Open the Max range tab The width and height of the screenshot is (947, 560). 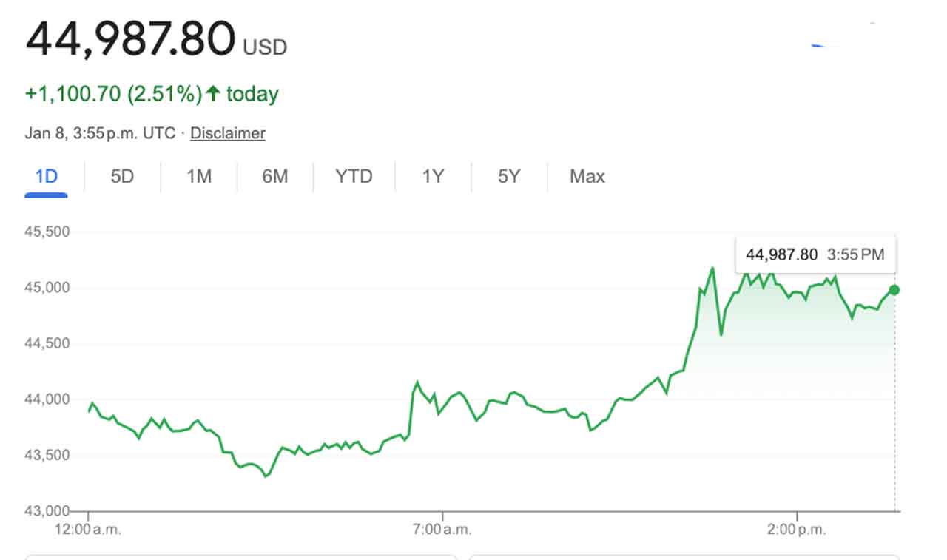tap(587, 177)
